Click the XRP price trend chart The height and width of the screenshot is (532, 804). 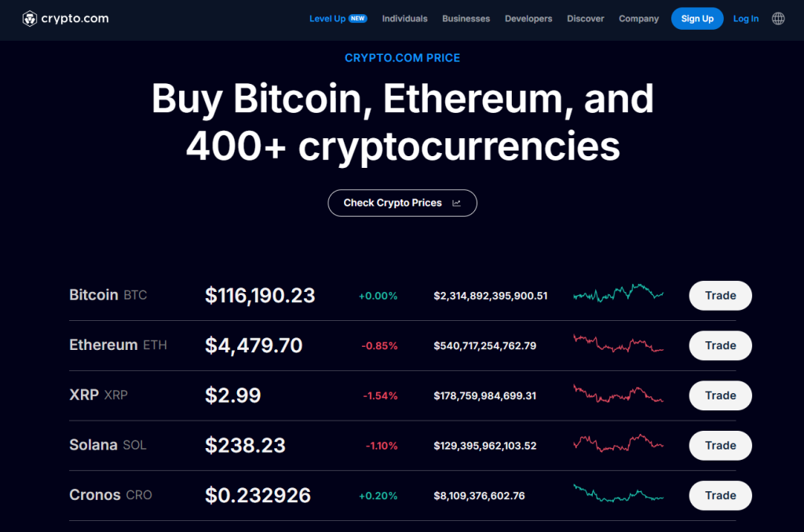click(619, 394)
